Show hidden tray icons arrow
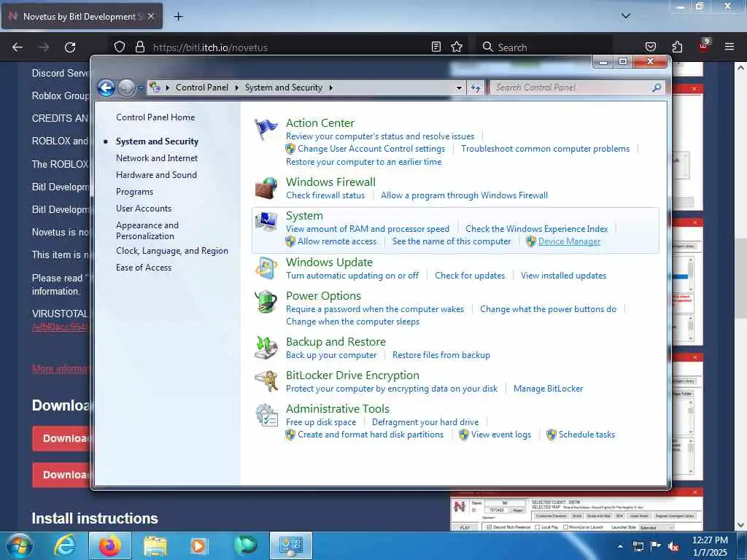Viewport: 747px width, 560px height. coord(620,546)
